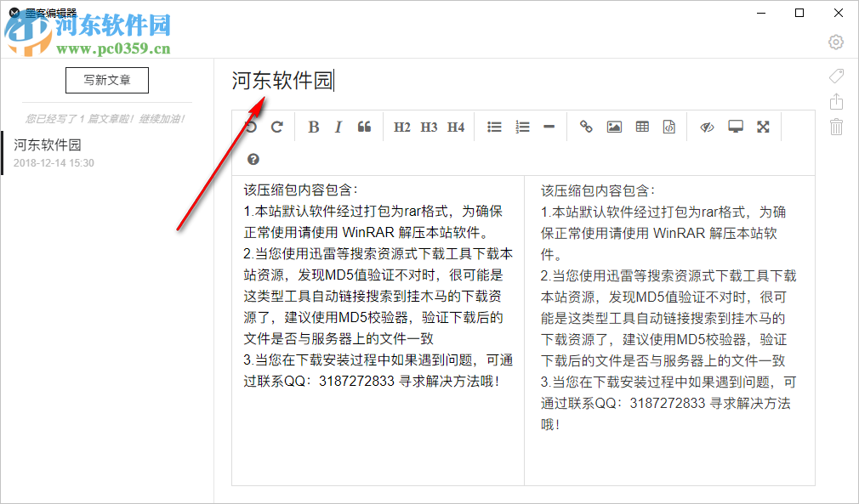This screenshot has width=859, height=504.
Task: Hide the preview pane with the eye icon
Action: point(706,126)
